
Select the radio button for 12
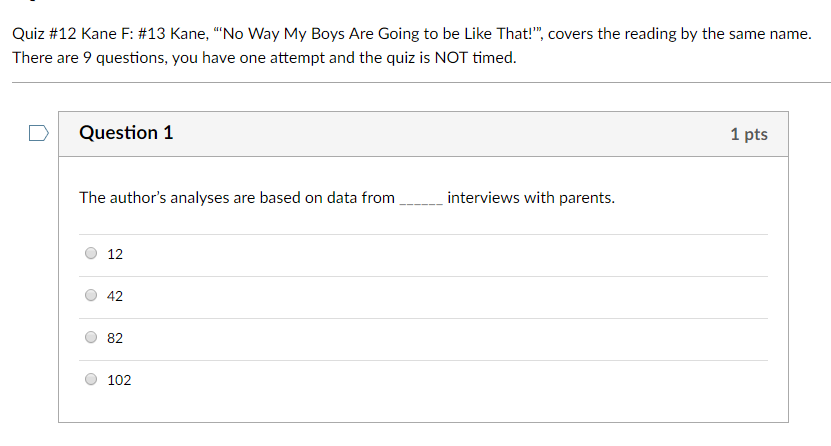click(x=91, y=253)
